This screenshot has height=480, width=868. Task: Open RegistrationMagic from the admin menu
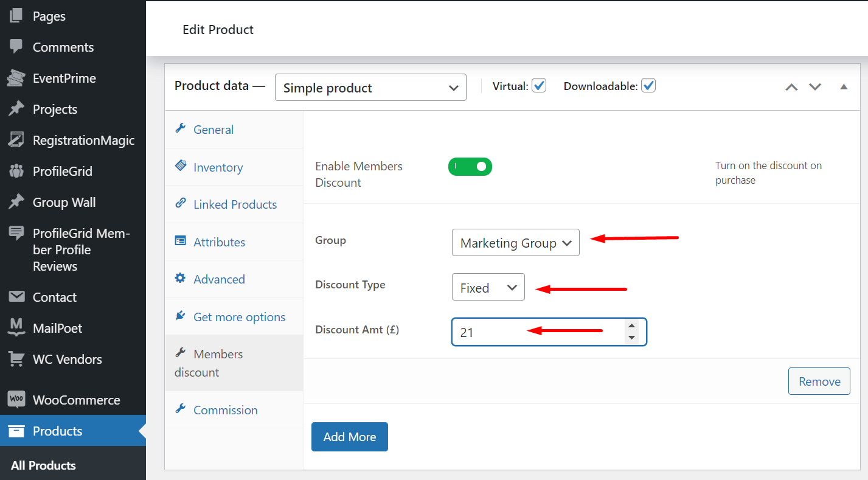coord(15,140)
